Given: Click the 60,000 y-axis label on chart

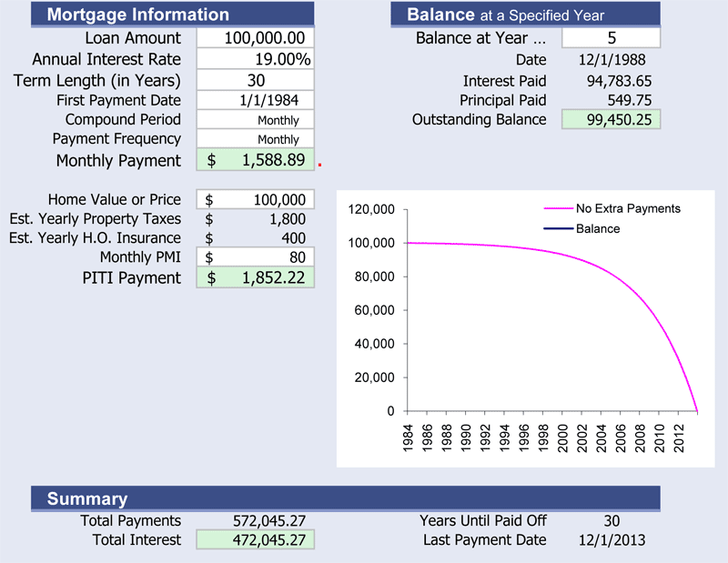Looking at the screenshot, I should pyautogui.click(x=374, y=310).
